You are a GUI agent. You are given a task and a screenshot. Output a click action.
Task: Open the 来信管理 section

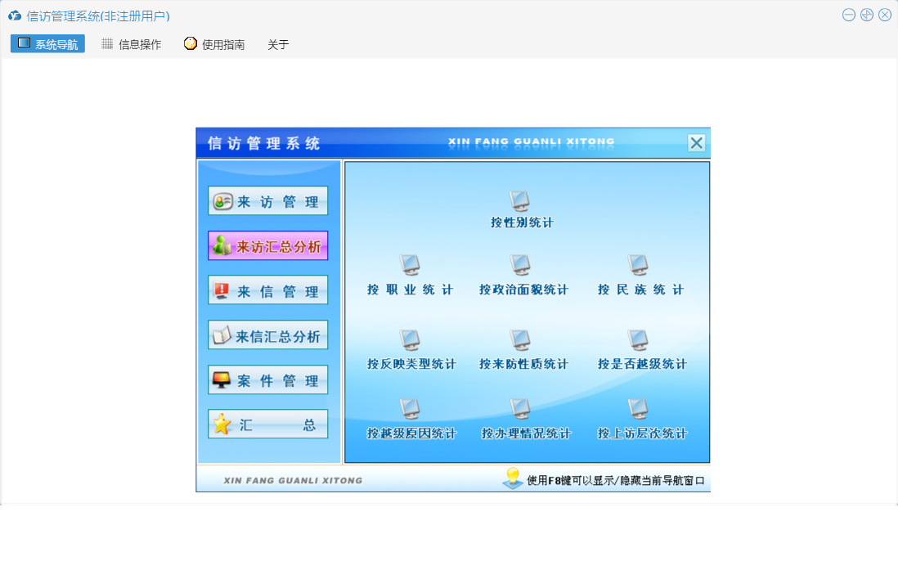pos(268,290)
